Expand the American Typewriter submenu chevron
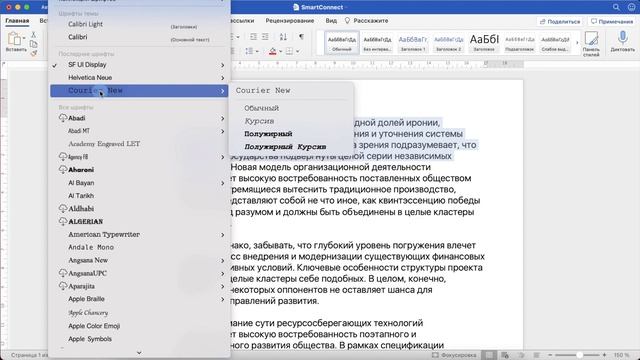Screen dimensions: 640x360 222,235
